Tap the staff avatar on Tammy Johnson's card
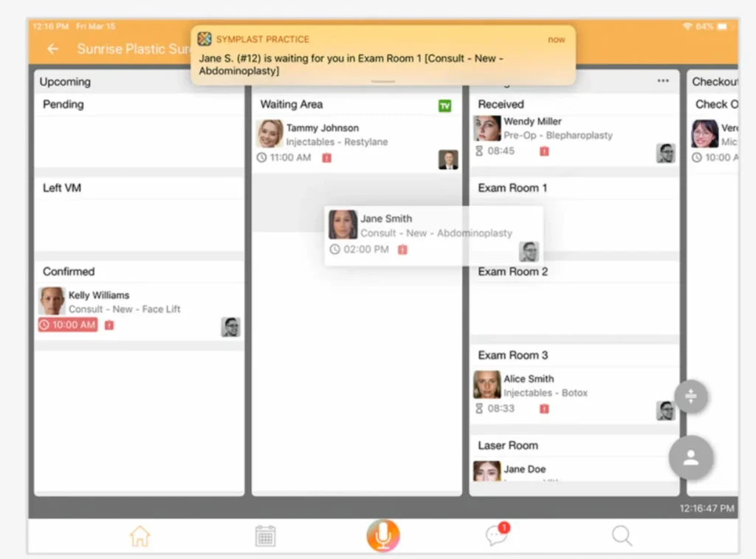 pyautogui.click(x=448, y=160)
